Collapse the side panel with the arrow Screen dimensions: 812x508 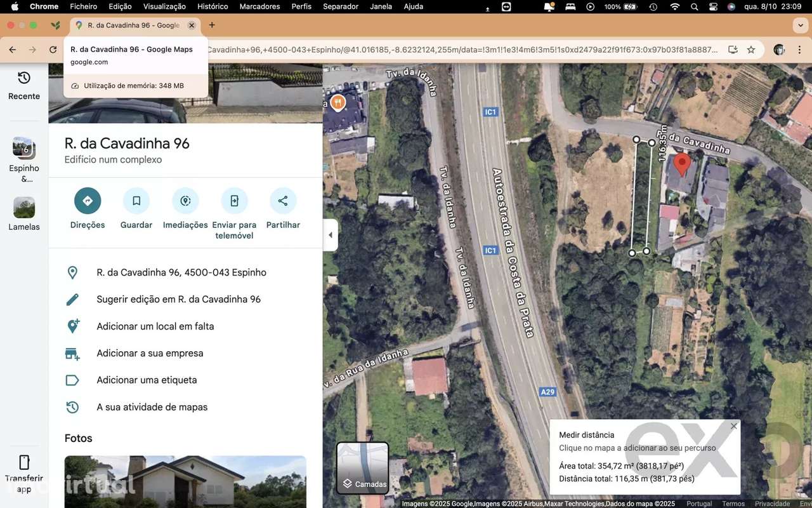[x=330, y=234]
